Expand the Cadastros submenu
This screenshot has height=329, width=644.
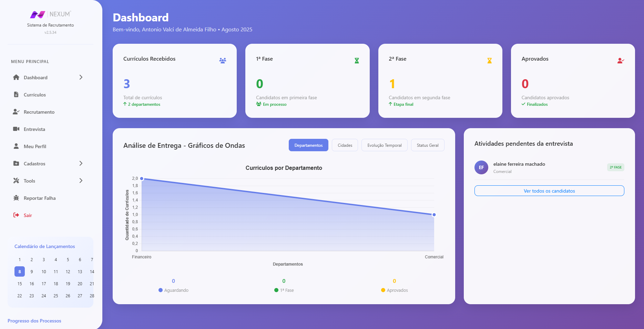81,163
